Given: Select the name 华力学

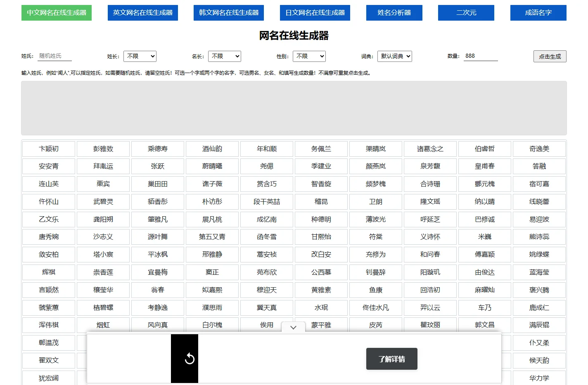Looking at the screenshot, I should pyautogui.click(x=539, y=378).
